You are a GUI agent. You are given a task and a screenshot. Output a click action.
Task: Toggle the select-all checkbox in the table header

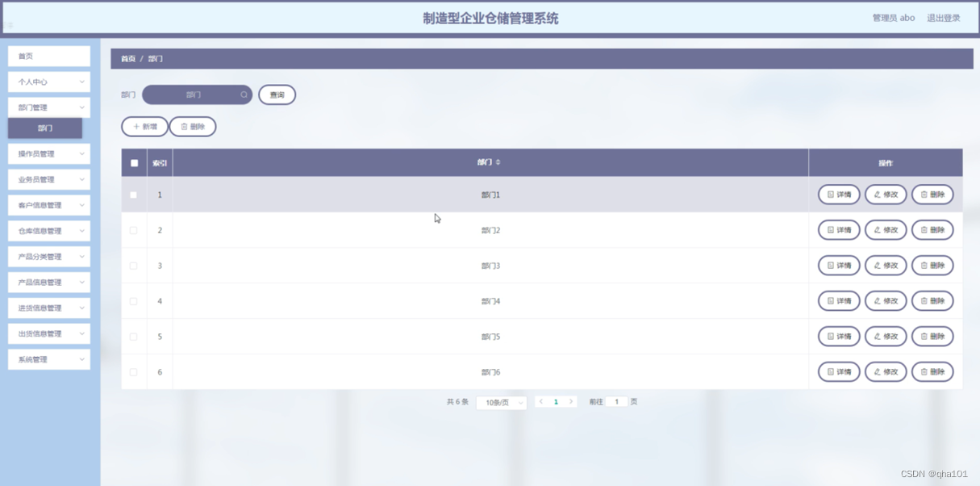tap(134, 162)
